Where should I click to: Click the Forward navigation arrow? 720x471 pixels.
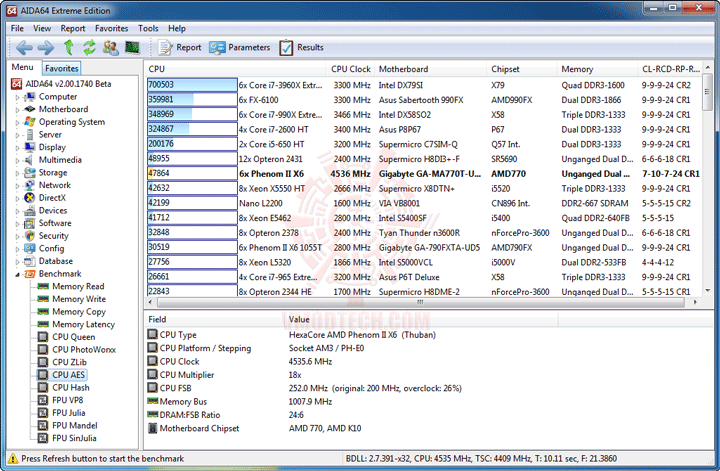click(45, 47)
